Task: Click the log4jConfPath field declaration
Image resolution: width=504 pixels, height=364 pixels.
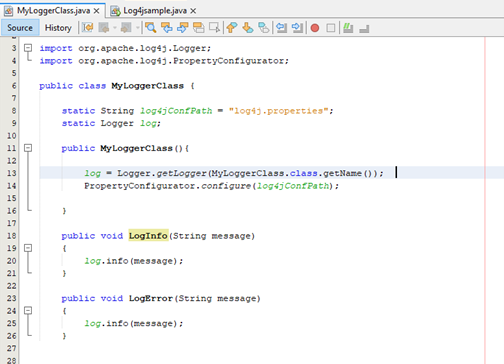Action: click(x=176, y=111)
